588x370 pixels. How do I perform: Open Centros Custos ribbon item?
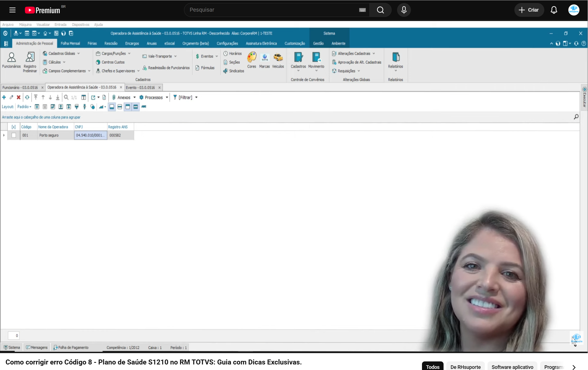click(110, 62)
